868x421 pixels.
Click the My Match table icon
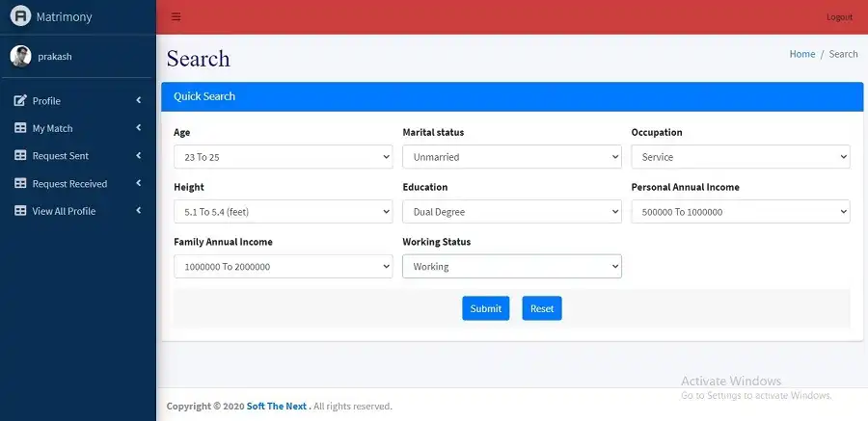point(20,128)
